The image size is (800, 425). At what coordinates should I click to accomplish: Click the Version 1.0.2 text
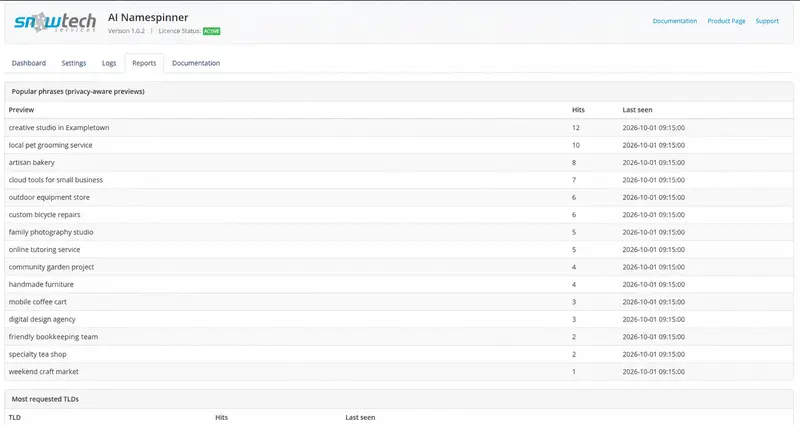(x=126, y=31)
